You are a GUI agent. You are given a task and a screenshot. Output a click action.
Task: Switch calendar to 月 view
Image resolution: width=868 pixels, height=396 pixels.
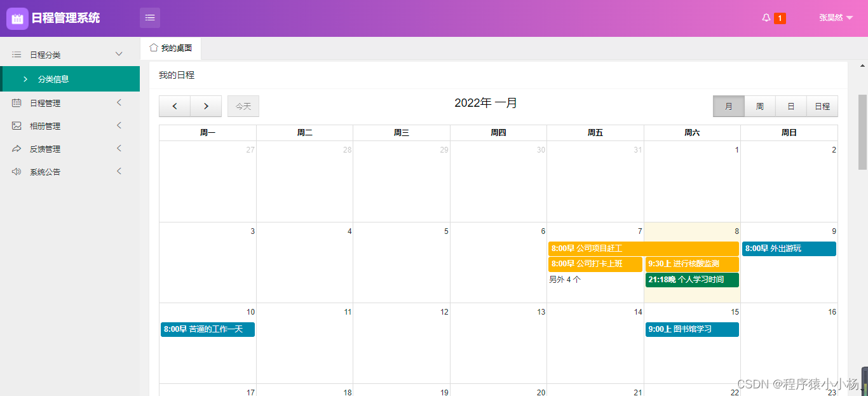point(729,106)
